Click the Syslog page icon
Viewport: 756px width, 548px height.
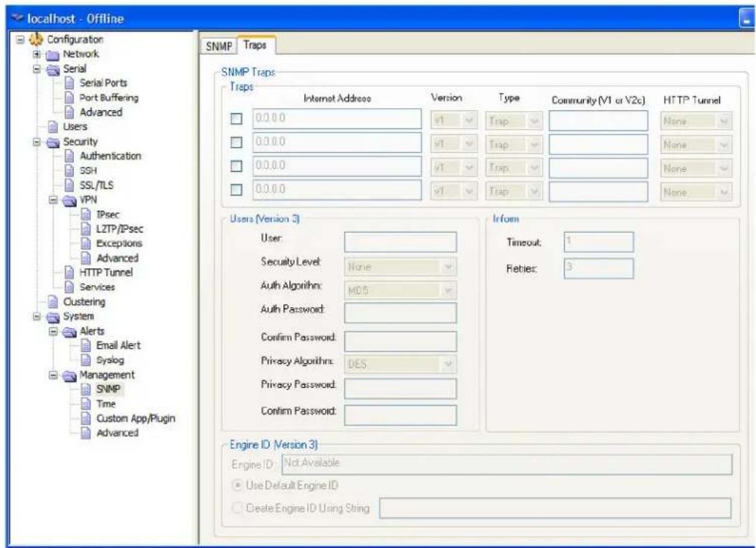click(x=86, y=359)
